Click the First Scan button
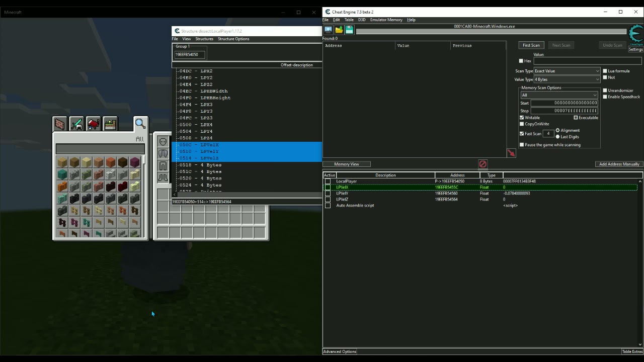Viewport: 644px width, 362px height. [x=531, y=45]
